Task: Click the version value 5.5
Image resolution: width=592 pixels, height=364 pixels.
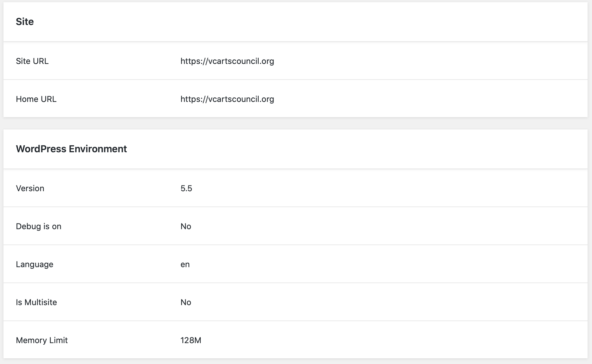Action: pos(186,188)
